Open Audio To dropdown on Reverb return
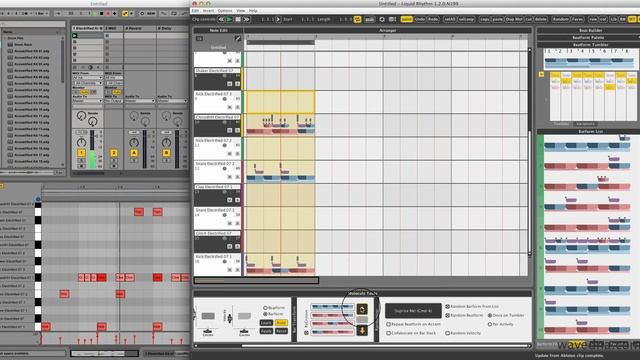Viewport: 640px width, 360px height. point(140,101)
